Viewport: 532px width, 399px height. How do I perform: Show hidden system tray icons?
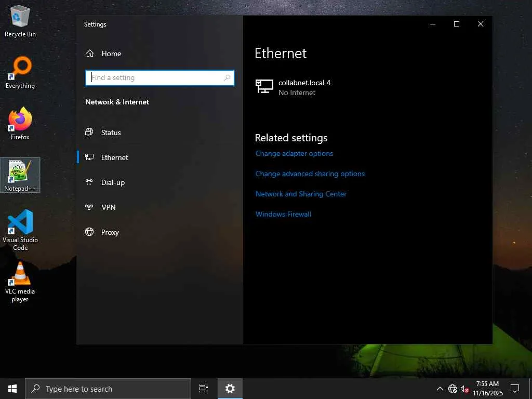click(440, 389)
